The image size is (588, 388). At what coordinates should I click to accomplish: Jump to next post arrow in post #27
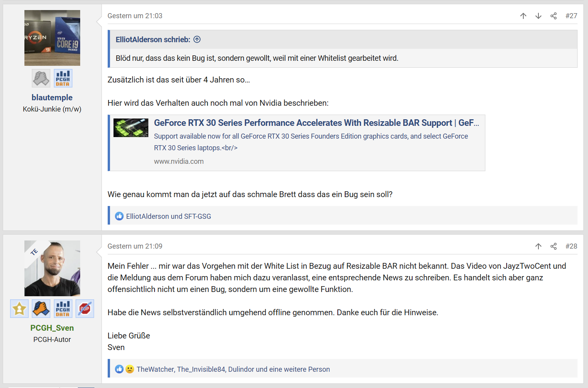pos(538,16)
